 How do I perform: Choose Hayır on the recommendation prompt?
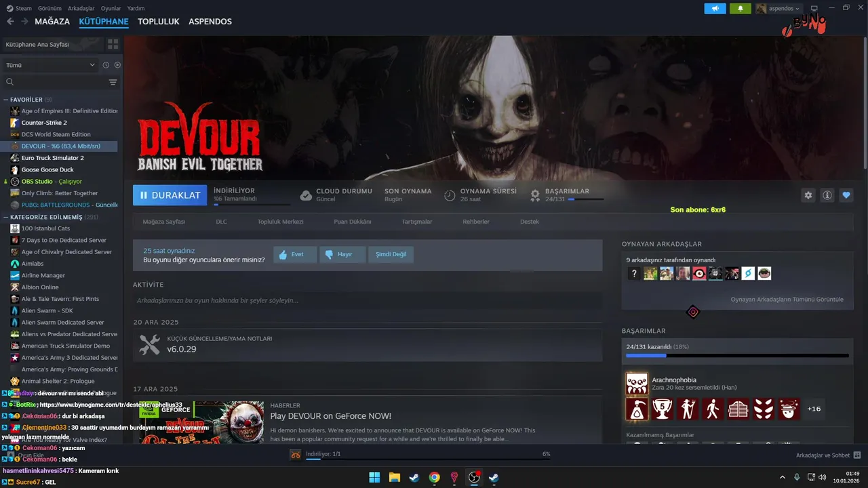point(342,254)
